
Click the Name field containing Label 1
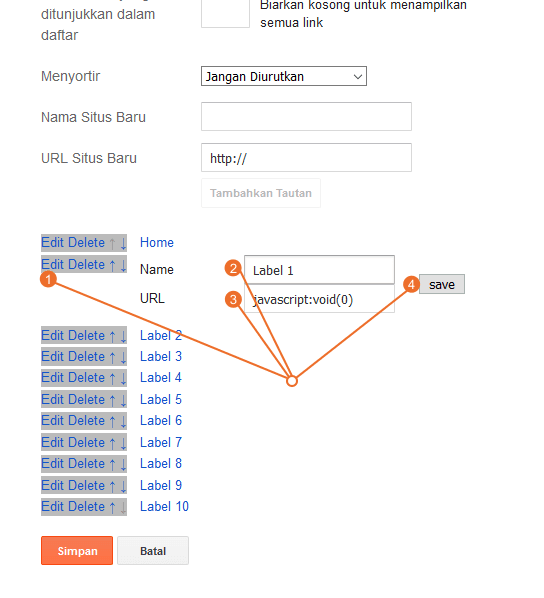319,270
